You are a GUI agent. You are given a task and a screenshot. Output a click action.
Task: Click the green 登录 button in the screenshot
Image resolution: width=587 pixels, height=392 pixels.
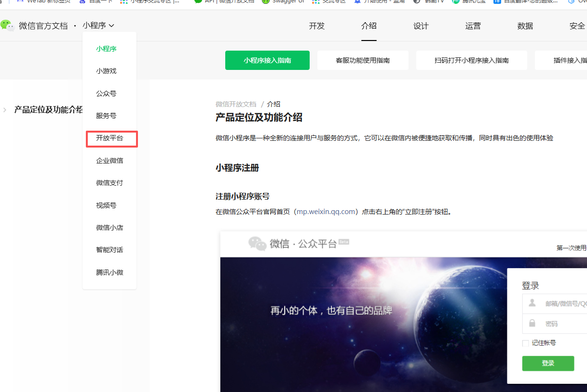click(548, 364)
